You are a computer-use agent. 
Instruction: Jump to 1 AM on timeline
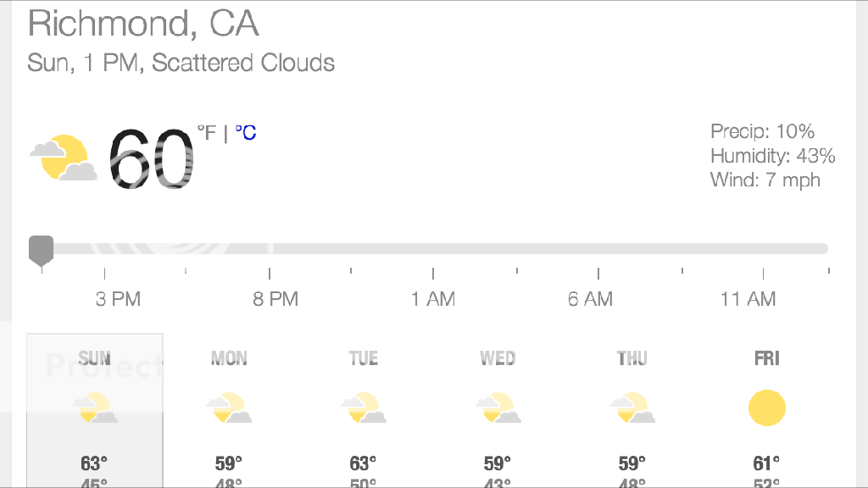433,299
